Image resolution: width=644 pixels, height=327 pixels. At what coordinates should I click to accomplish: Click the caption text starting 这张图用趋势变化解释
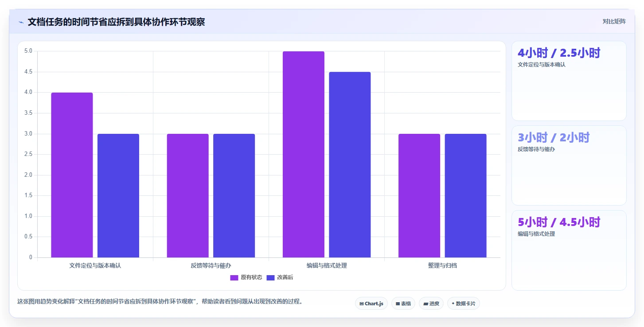pyautogui.click(x=160, y=302)
